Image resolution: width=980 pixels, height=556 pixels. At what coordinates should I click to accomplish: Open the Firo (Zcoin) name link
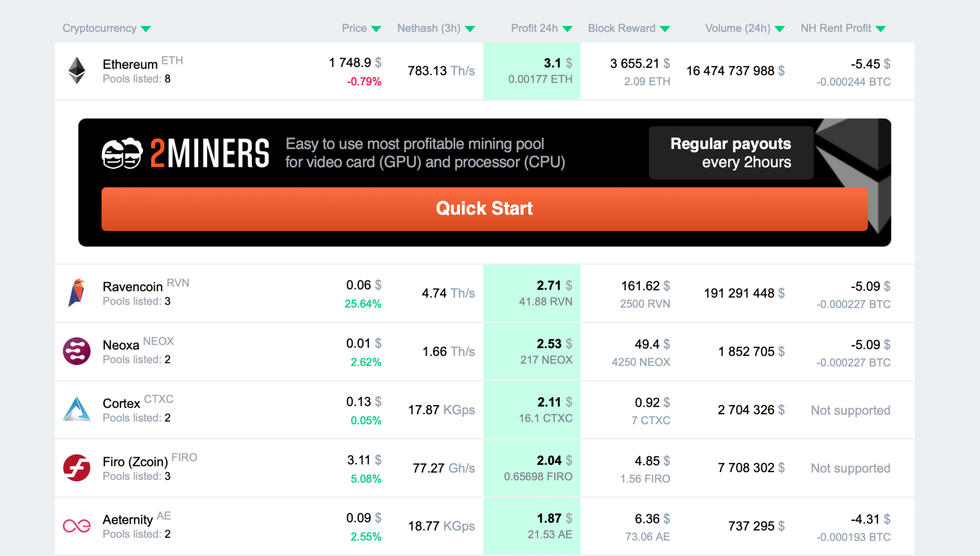click(135, 462)
